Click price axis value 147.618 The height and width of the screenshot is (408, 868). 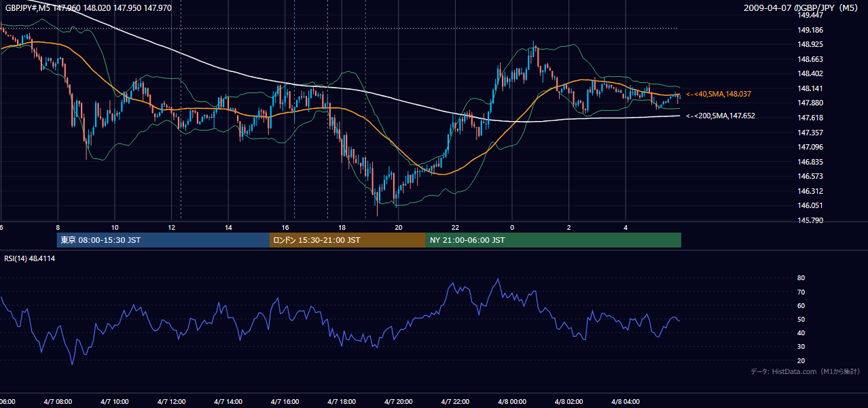tap(810, 118)
